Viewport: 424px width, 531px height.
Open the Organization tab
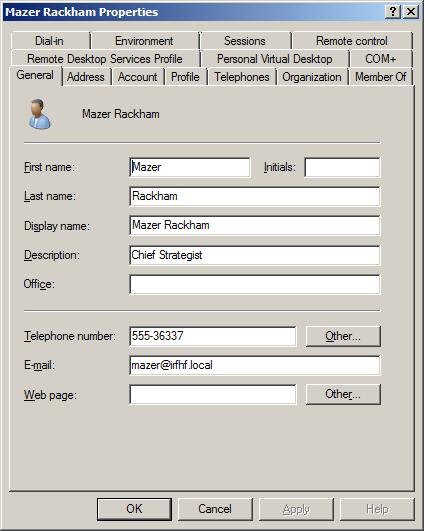312,77
